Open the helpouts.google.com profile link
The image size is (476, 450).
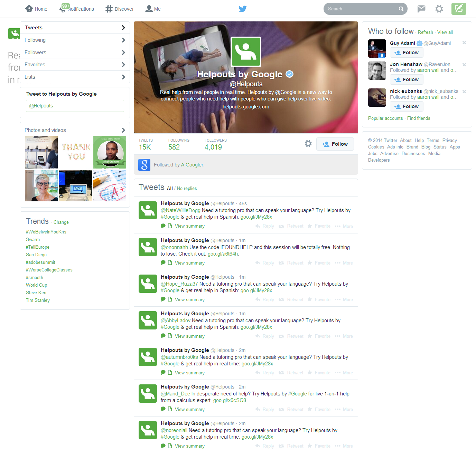(x=246, y=107)
